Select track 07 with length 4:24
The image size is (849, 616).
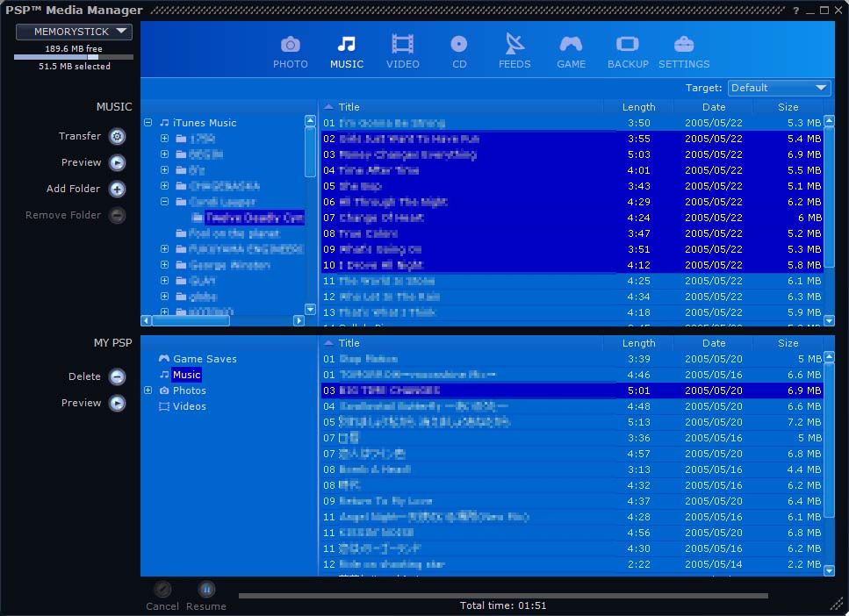point(572,218)
